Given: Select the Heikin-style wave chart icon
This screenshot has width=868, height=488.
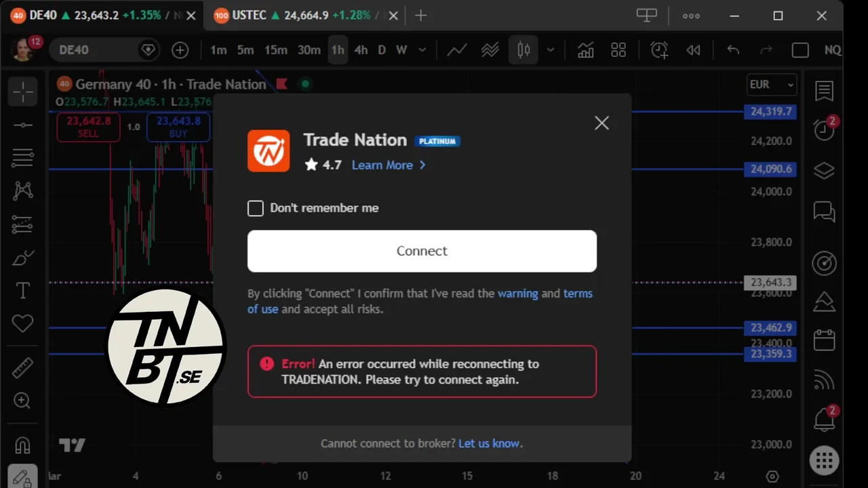Looking at the screenshot, I should pyautogui.click(x=490, y=49).
